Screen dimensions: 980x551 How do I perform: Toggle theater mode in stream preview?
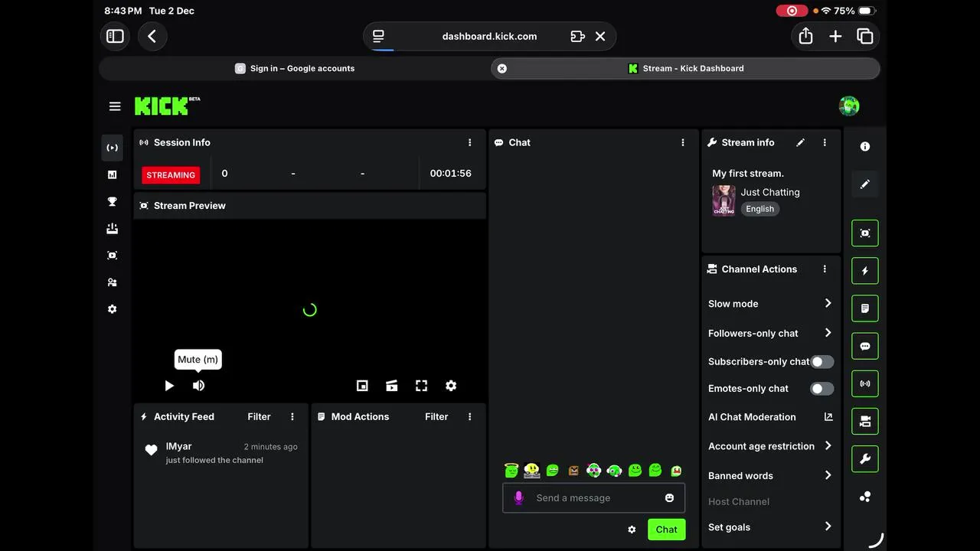tap(392, 386)
